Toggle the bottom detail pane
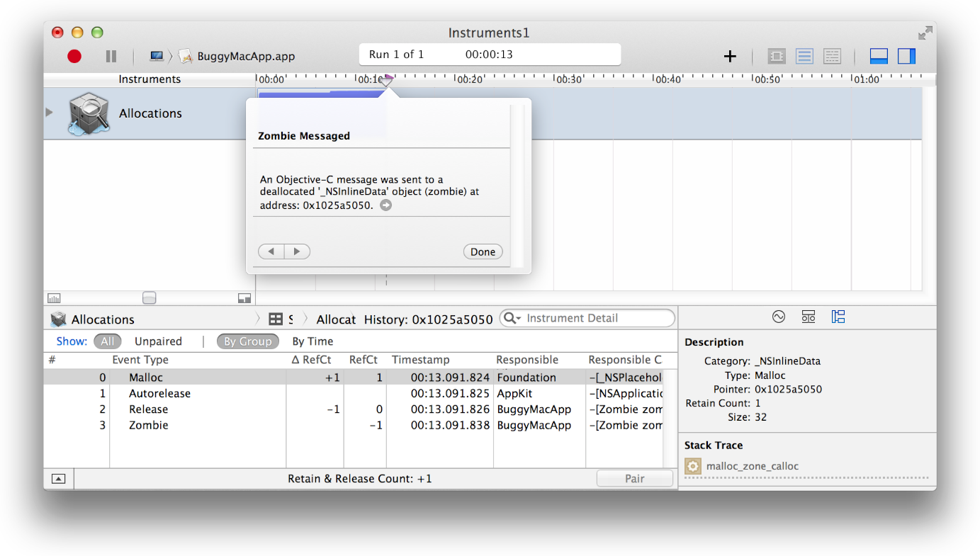This screenshot has height=556, width=980. [x=879, y=56]
